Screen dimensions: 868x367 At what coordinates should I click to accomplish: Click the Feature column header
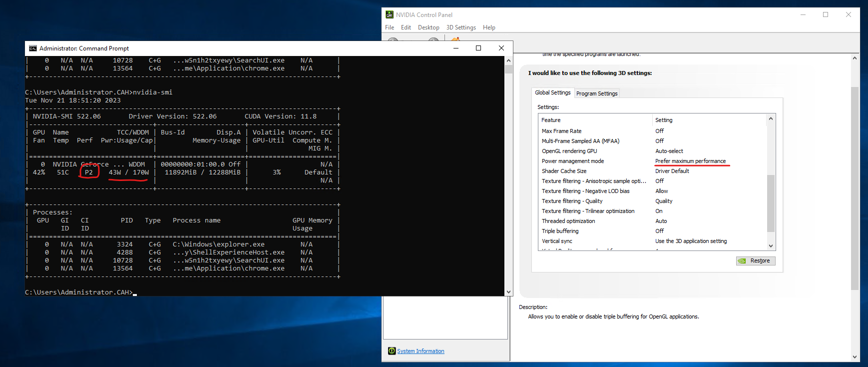click(596, 120)
